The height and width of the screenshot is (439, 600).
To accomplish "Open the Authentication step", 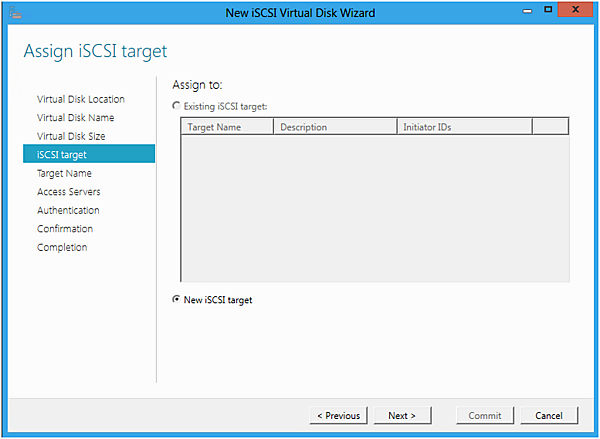I will (68, 210).
